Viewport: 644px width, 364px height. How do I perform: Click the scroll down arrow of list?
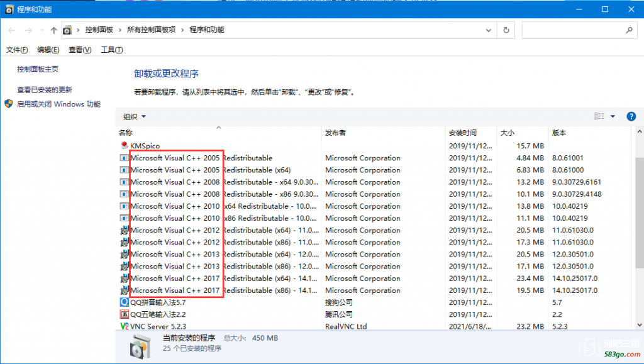pos(640,325)
